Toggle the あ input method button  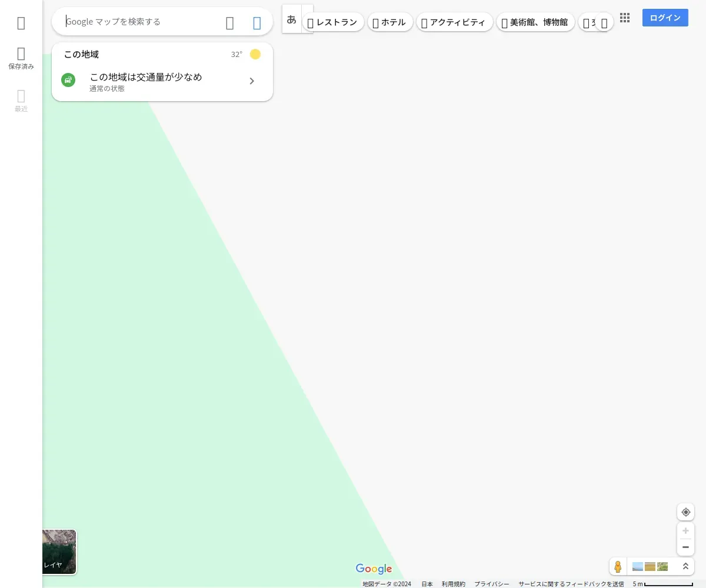click(292, 19)
